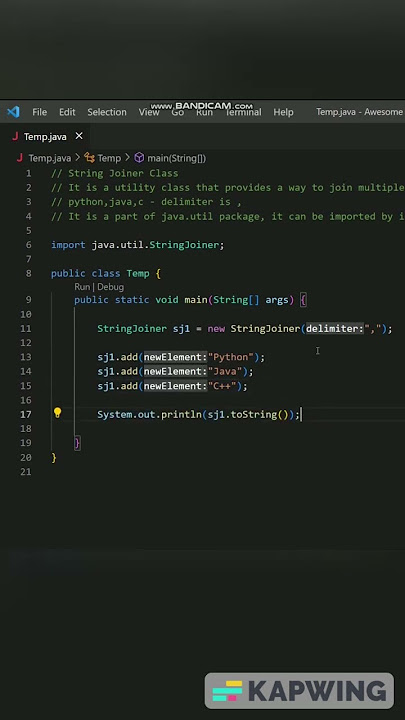Open the Terminal menu
Viewport: 405px width, 720px height.
[243, 112]
